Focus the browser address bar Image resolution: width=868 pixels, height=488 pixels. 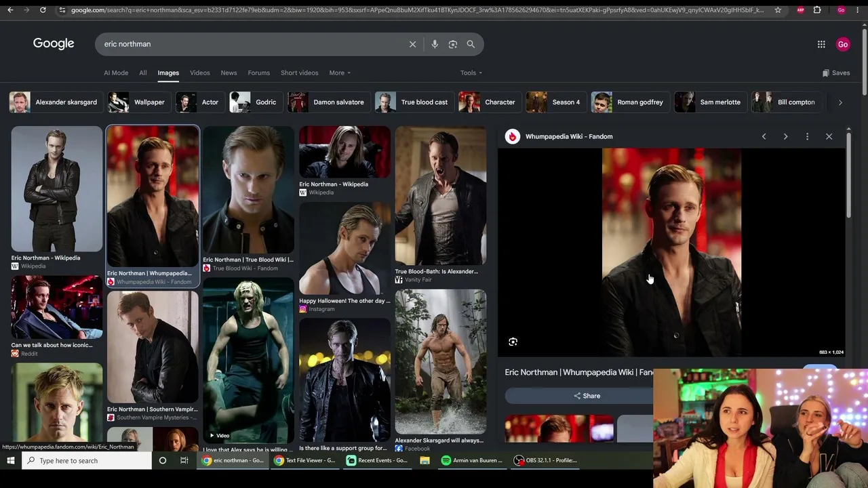coord(417,10)
